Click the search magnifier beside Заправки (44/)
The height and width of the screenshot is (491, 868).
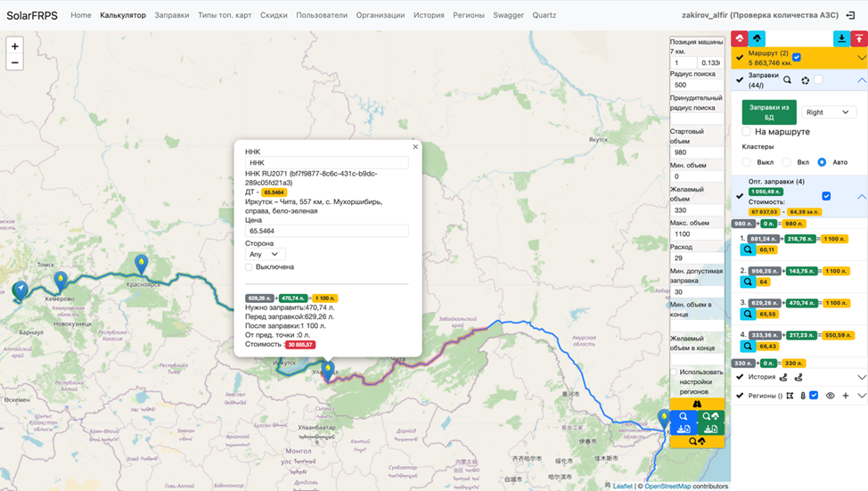787,80
